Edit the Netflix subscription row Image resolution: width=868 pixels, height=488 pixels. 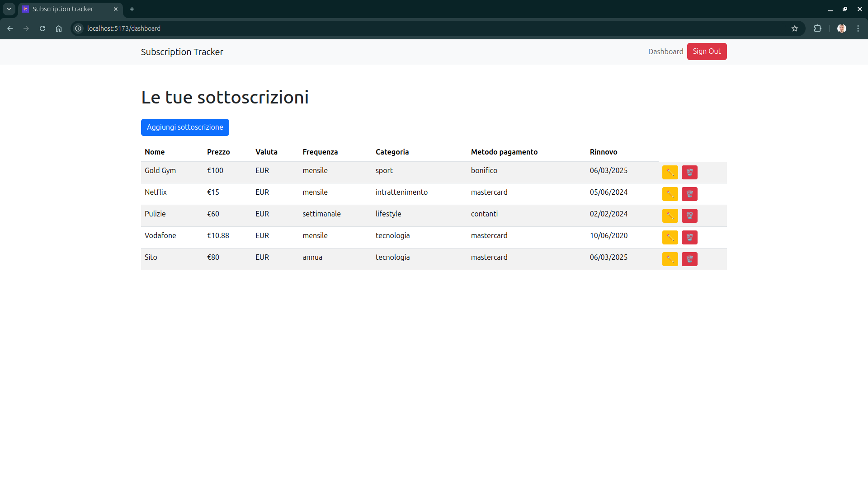[670, 194]
